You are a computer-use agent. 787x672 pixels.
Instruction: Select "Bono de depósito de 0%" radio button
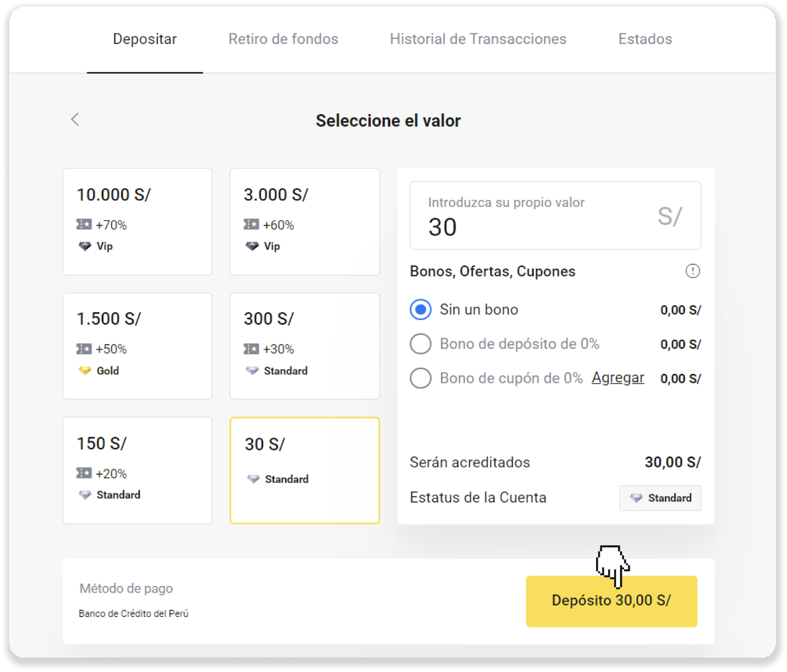421,344
